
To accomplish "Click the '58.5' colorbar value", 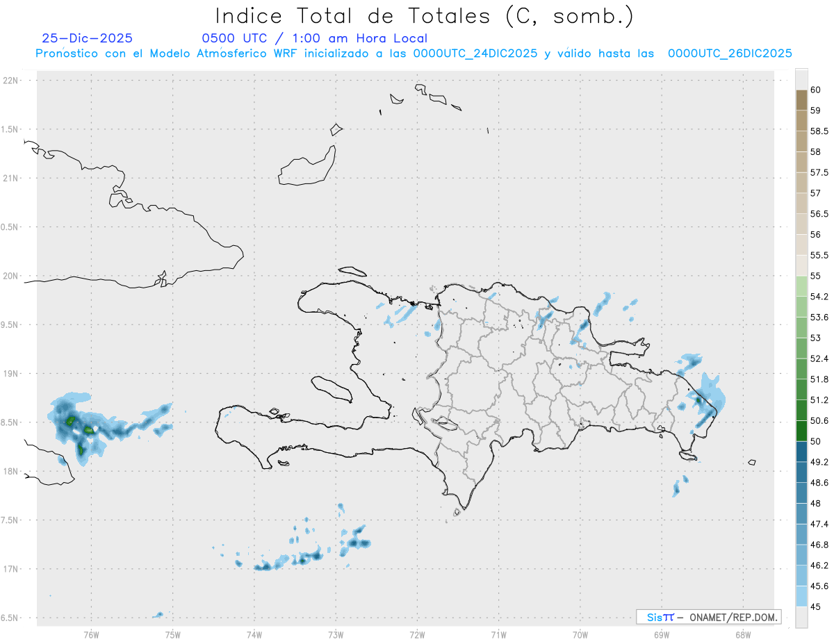I will pyautogui.click(x=819, y=131).
